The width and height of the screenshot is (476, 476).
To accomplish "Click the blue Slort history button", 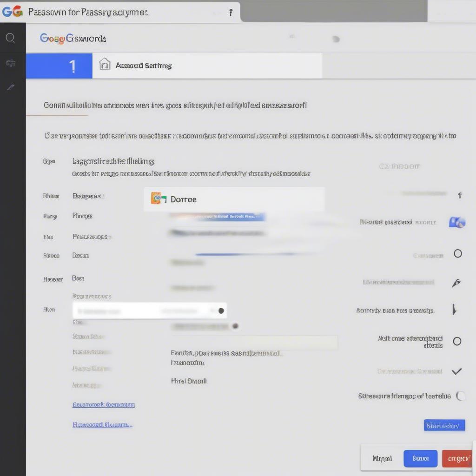I will (444, 425).
